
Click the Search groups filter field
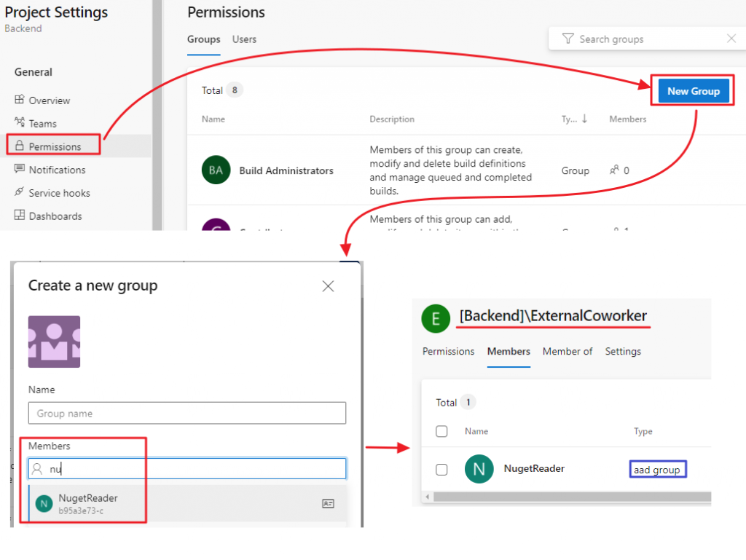(647, 39)
